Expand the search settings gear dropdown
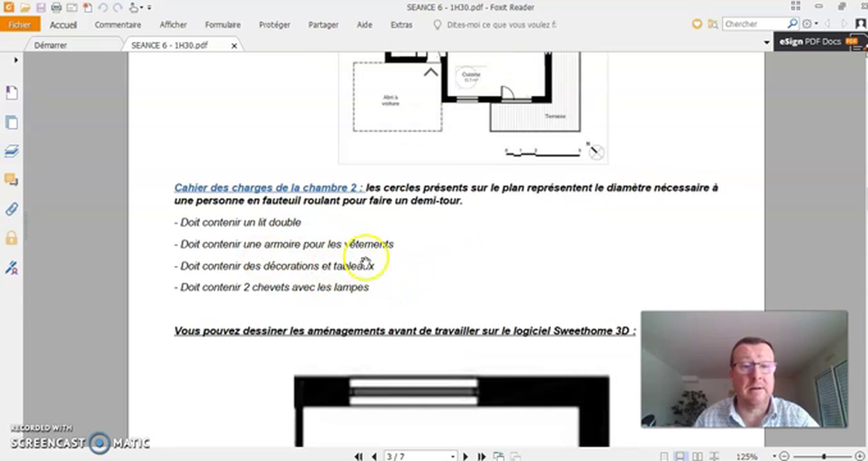 [x=809, y=24]
